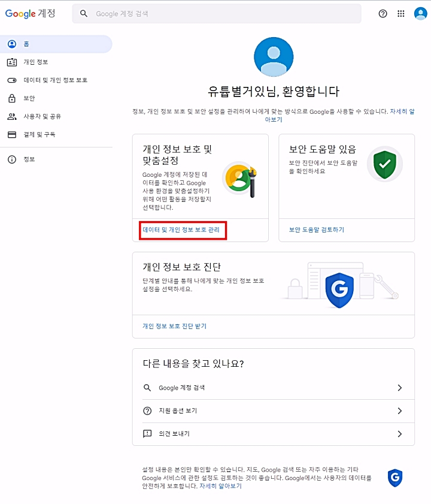Click the 개인 정보 보호 및 맞춤설정 heading
Screen dimensions: 431x504
pos(177,155)
